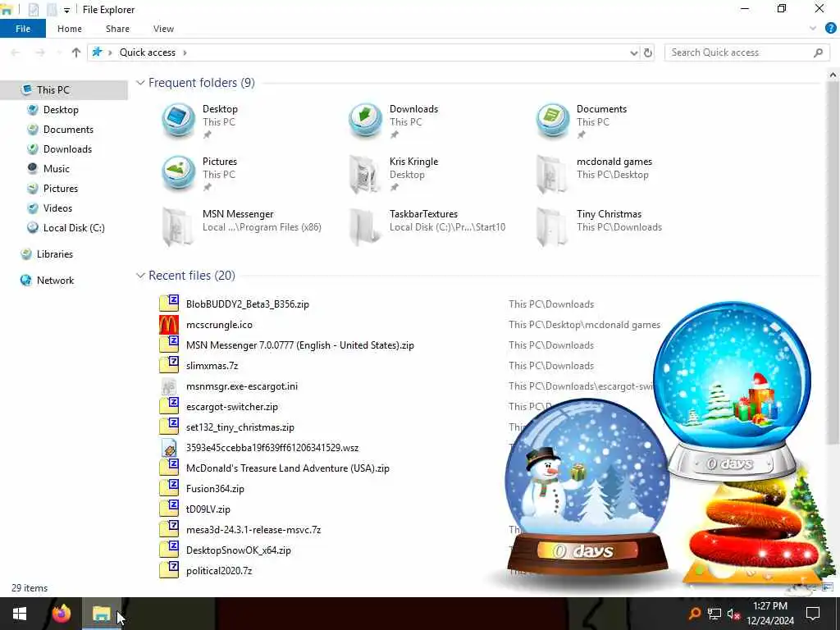840x630 pixels.
Task: Collapse the Recent files group
Action: point(140,276)
